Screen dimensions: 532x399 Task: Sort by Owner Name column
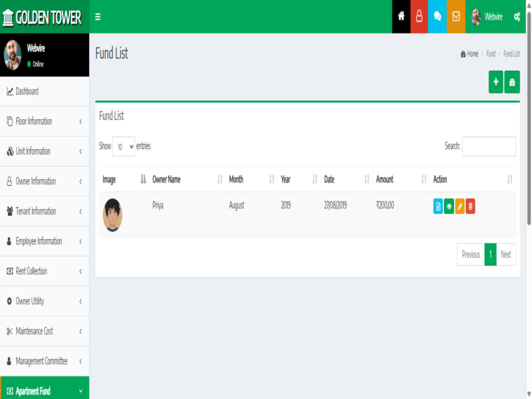pyautogui.click(x=187, y=179)
